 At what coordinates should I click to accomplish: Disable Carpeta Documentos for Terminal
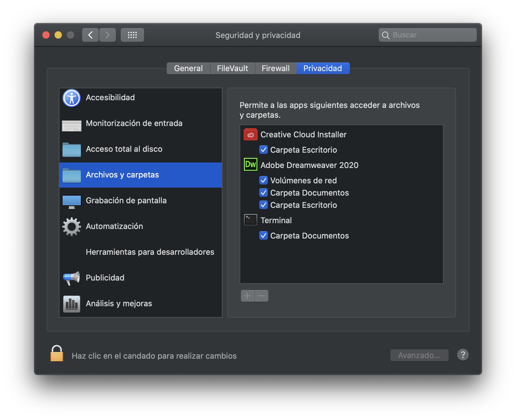[x=264, y=235]
